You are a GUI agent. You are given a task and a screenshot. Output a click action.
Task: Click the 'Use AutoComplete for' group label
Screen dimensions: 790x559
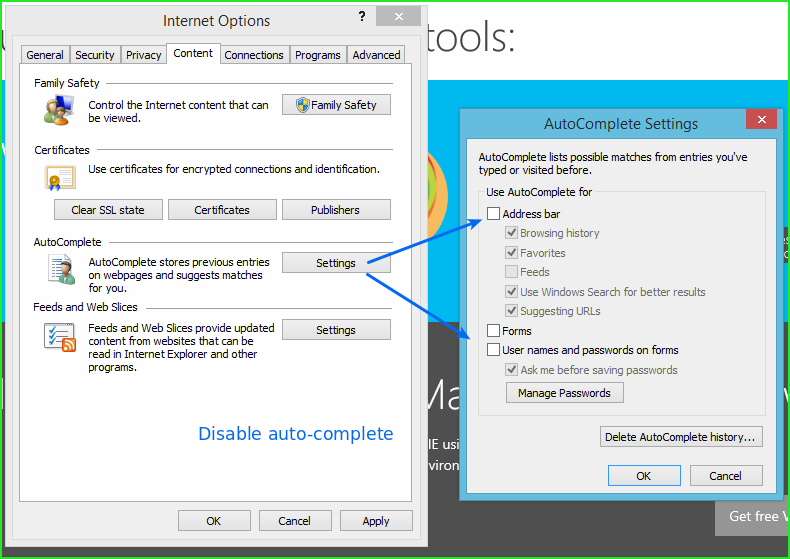pyautogui.click(x=539, y=192)
